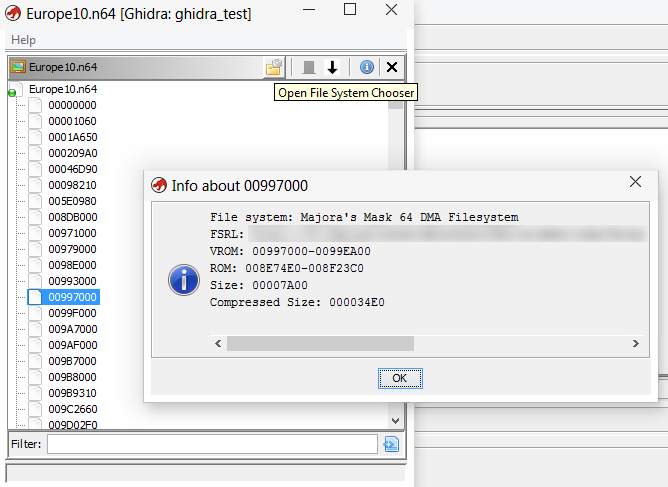Close the Info about 00997000 dialog
This screenshot has height=487, width=668.
click(x=635, y=182)
